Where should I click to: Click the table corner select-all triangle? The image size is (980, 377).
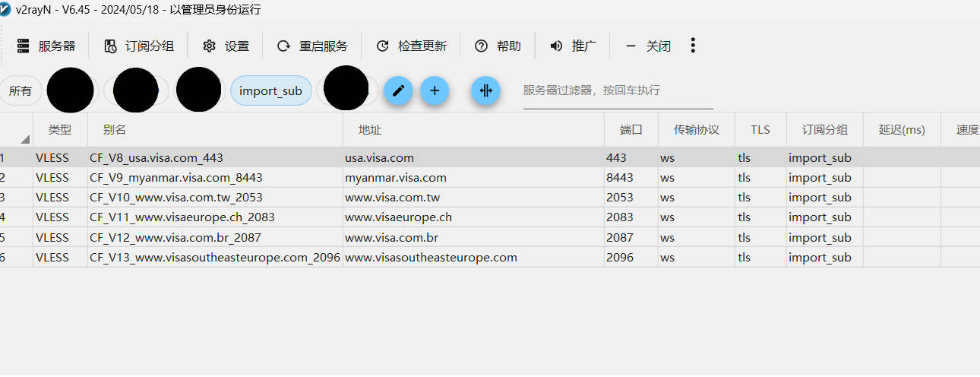(x=24, y=138)
